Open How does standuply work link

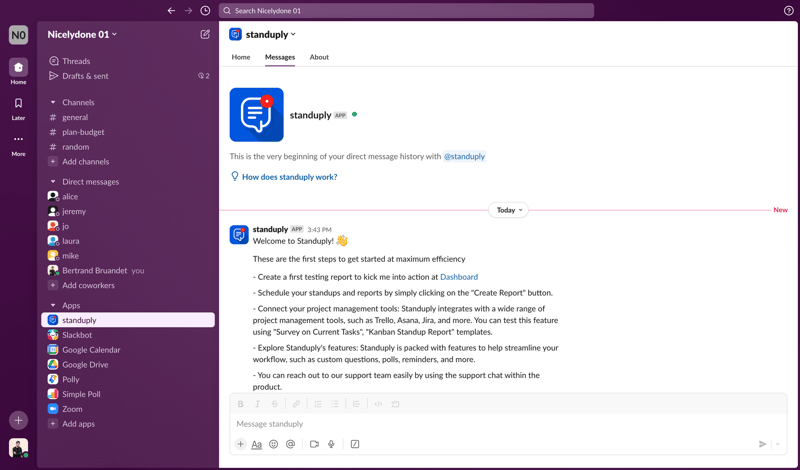pyautogui.click(x=289, y=177)
